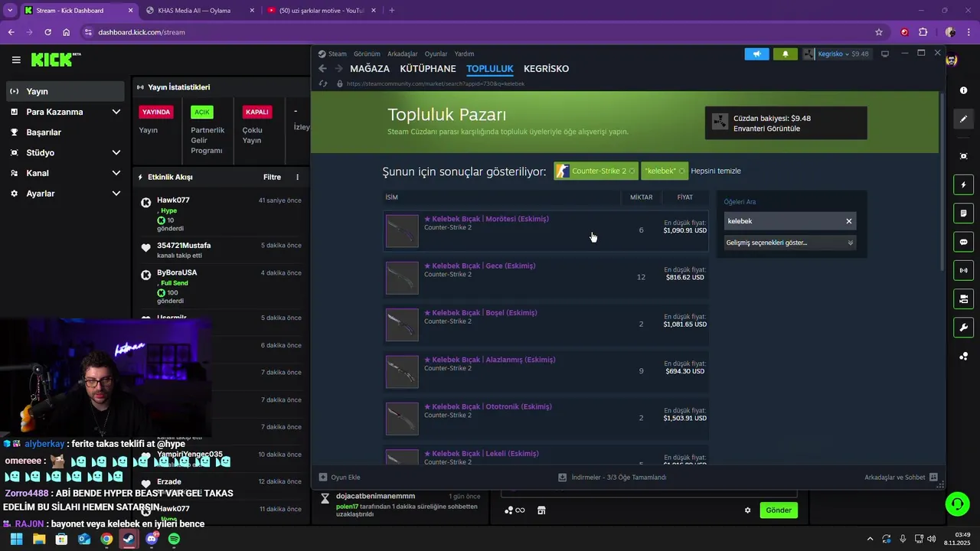Image resolution: width=980 pixels, height=551 pixels.
Task: Open chat settings gear next to Gönder
Action: click(x=748, y=510)
